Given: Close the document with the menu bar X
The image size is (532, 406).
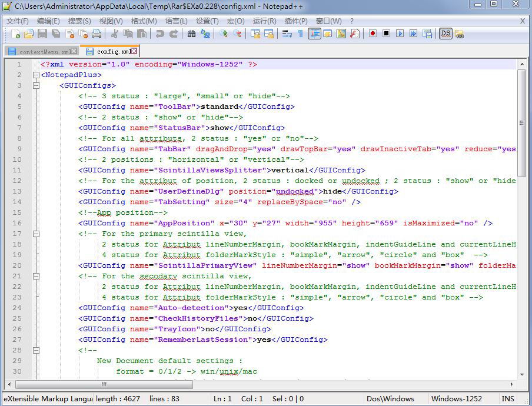Looking at the screenshot, I should point(523,21).
